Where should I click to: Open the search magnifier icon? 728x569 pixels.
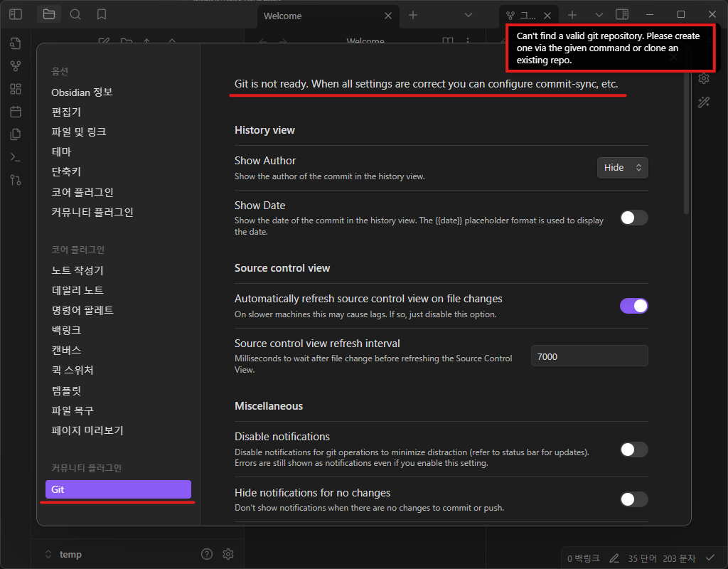click(x=75, y=14)
